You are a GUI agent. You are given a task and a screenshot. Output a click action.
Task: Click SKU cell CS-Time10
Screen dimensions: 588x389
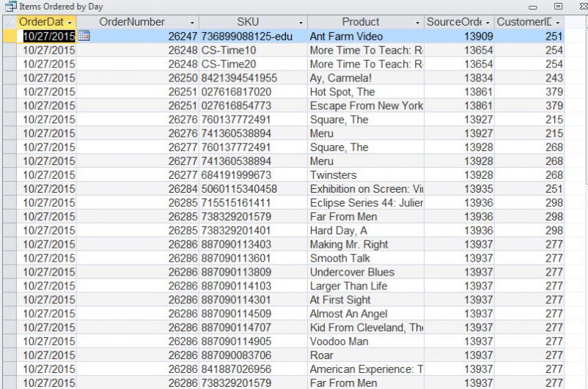[x=253, y=51]
